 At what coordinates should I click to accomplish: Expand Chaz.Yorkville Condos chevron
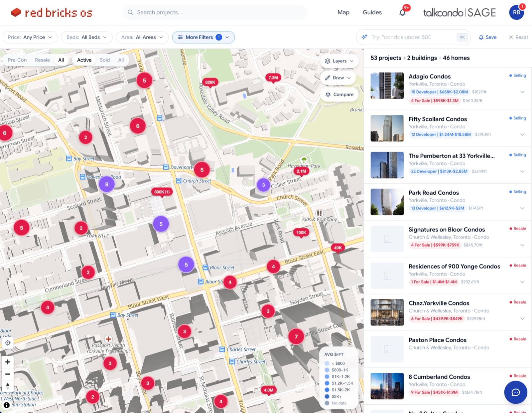click(x=522, y=318)
